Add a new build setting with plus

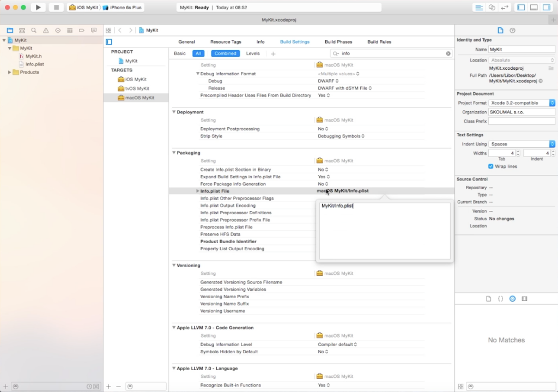point(274,54)
